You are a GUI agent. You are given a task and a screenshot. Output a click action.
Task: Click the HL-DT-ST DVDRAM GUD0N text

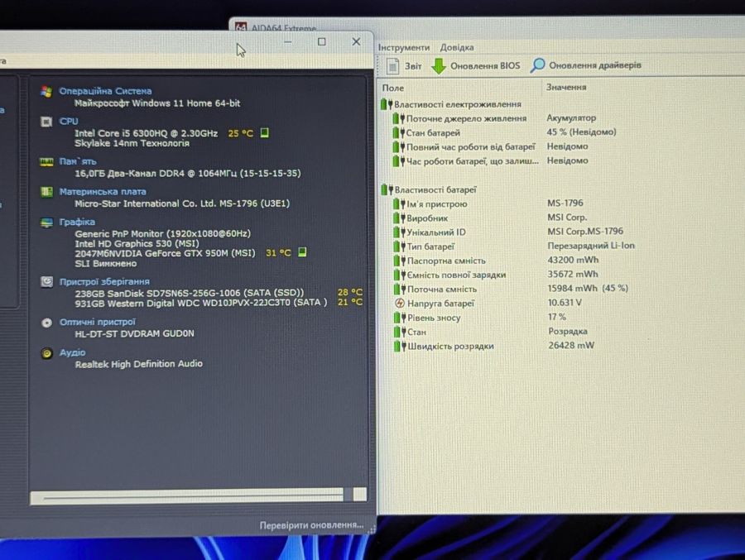point(134,333)
